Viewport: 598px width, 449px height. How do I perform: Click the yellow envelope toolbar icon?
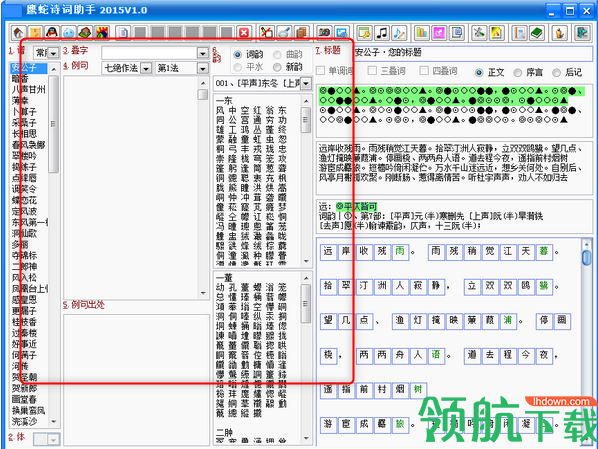(35, 32)
